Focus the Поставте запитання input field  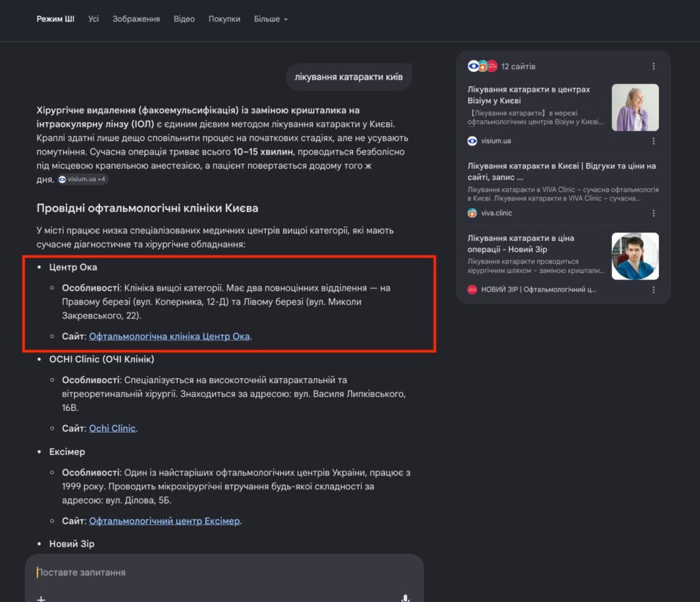coord(224,572)
